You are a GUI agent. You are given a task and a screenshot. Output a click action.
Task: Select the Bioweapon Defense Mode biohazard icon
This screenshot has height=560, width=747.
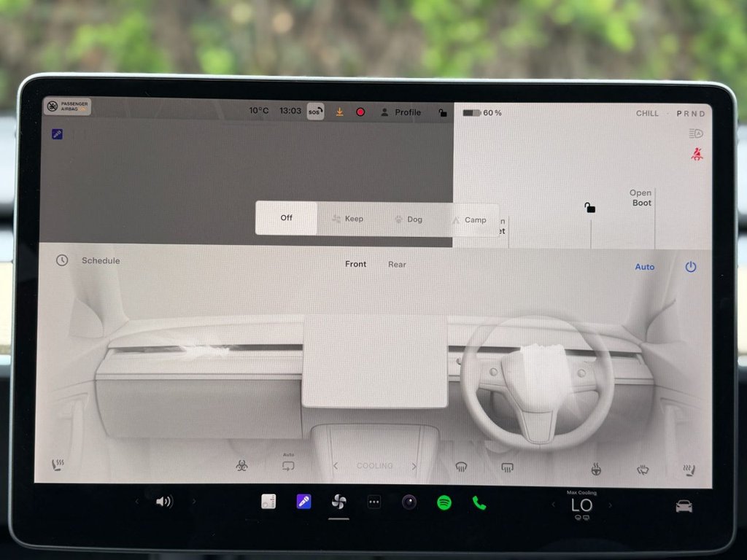coord(242,466)
